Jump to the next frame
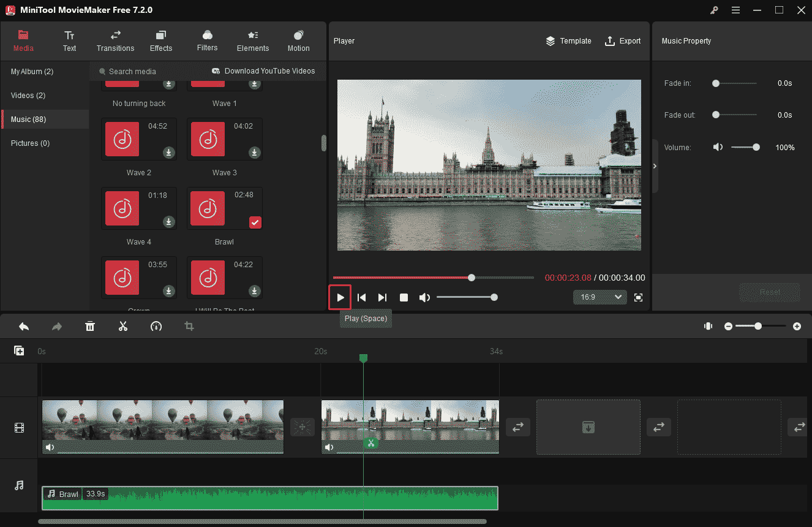This screenshot has width=812, height=527. (x=382, y=297)
